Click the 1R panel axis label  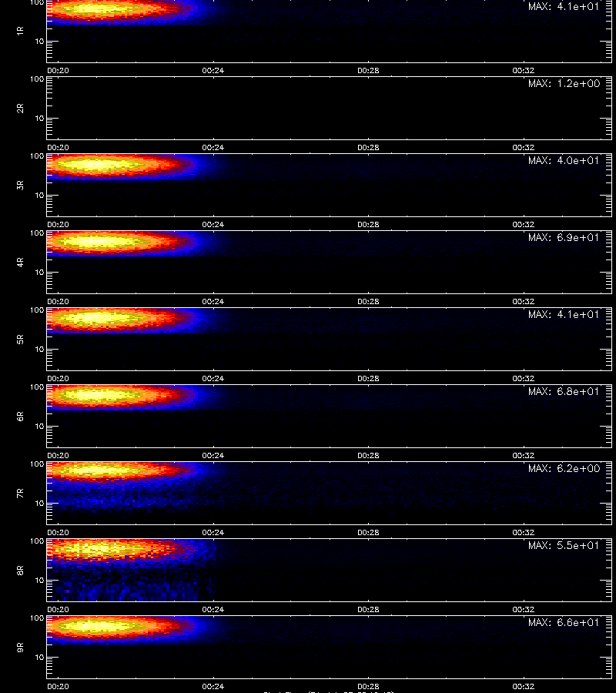20,31
